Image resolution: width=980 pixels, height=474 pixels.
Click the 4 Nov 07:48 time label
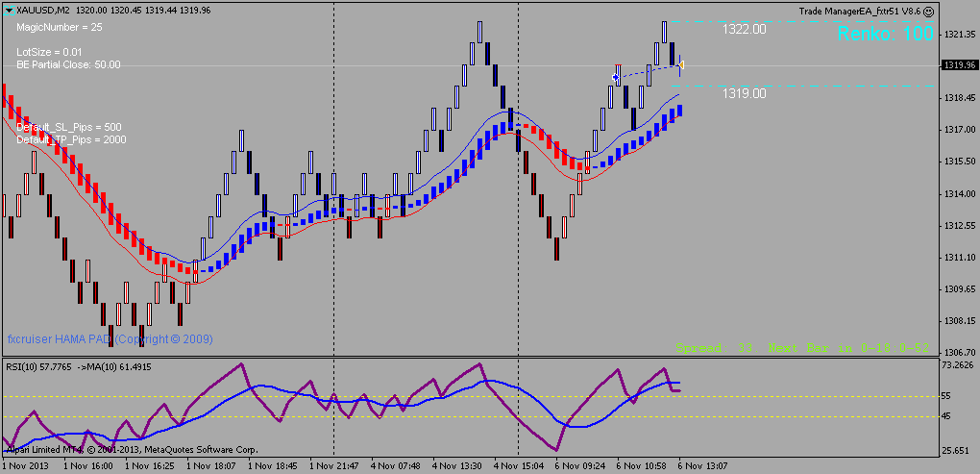point(396,466)
